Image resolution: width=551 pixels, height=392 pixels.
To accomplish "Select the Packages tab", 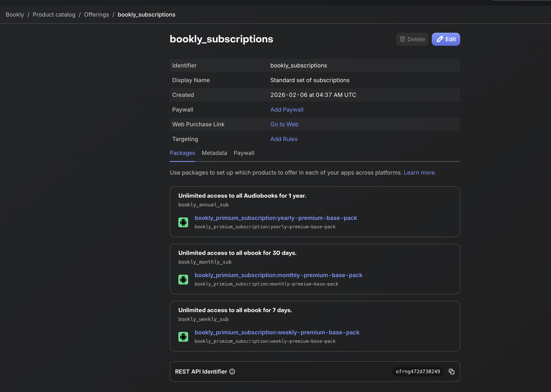I will pyautogui.click(x=182, y=153).
